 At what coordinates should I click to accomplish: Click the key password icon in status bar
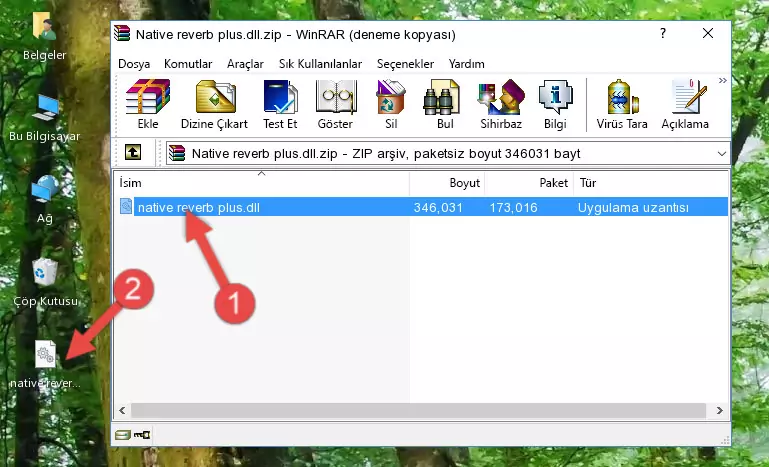142,434
